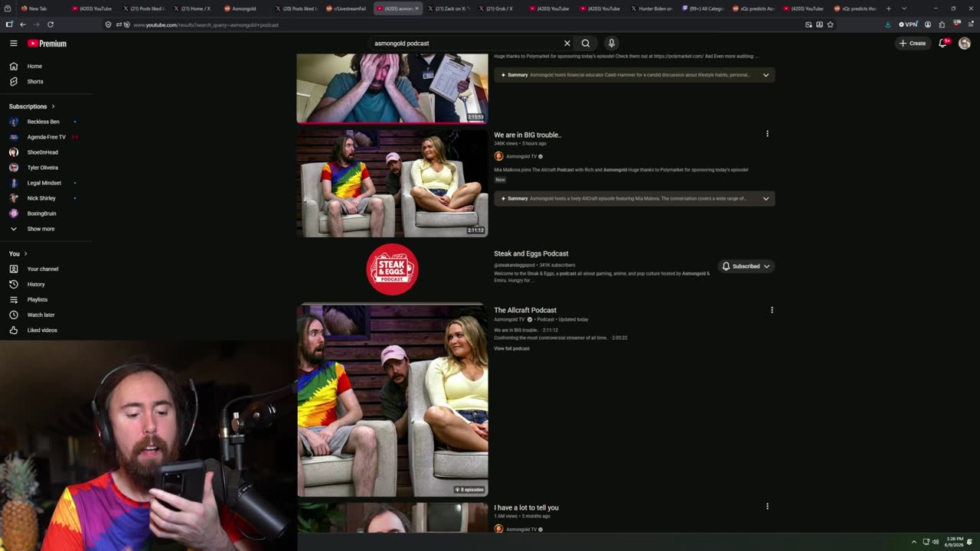Clear the search box with the X
This screenshot has width=980, height=551.
pyautogui.click(x=567, y=44)
